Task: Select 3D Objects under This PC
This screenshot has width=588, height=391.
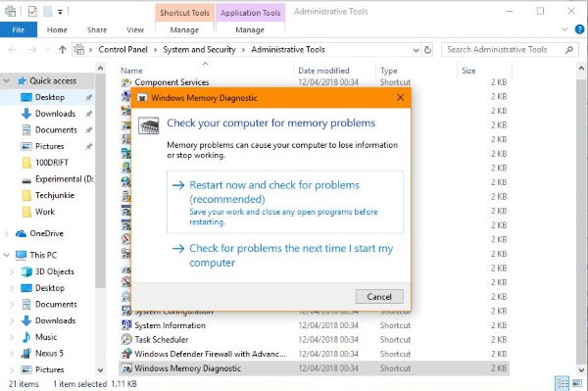Action: click(x=55, y=271)
